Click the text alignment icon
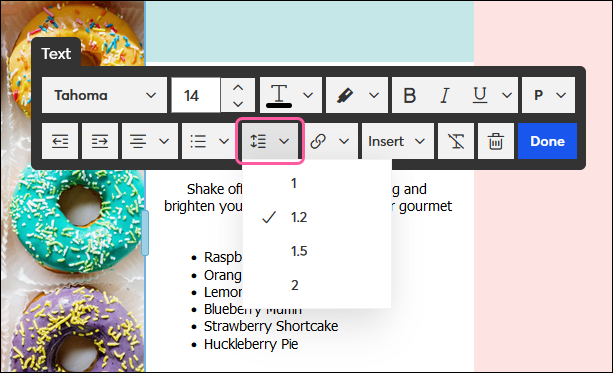 tap(138, 141)
